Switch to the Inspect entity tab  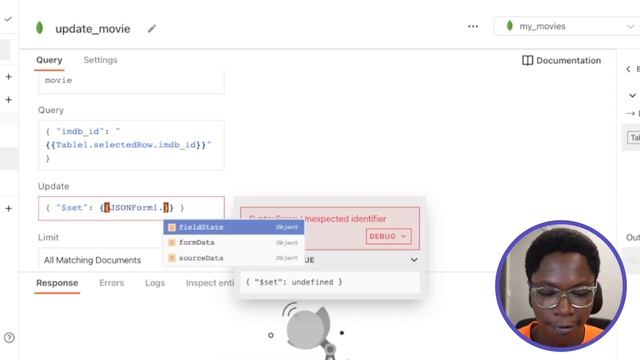click(210, 283)
